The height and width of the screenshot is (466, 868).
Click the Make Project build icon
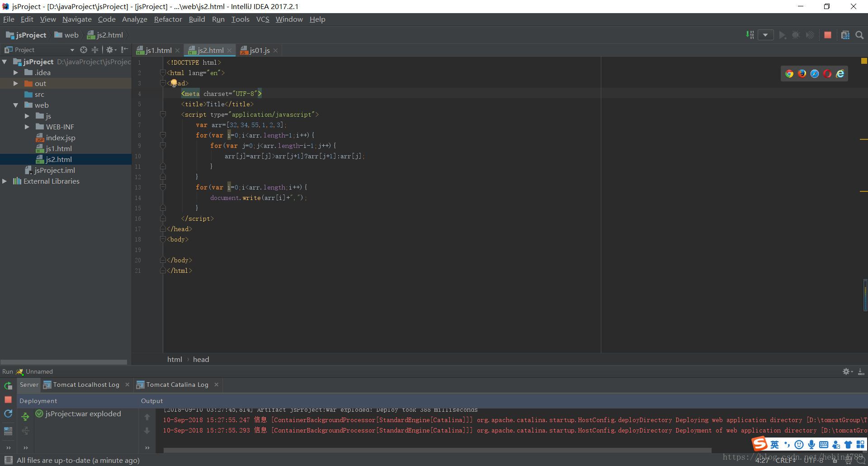point(750,35)
